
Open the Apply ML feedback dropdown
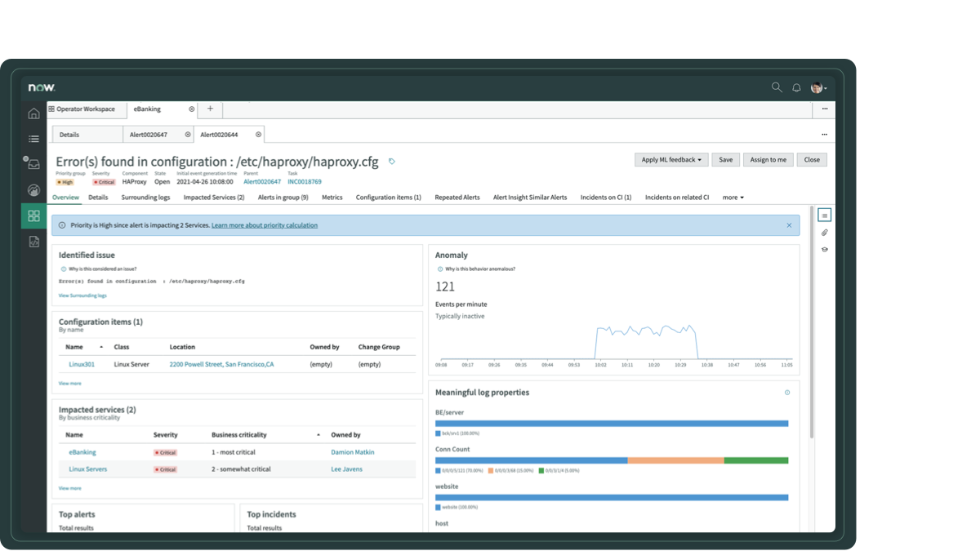tap(670, 159)
